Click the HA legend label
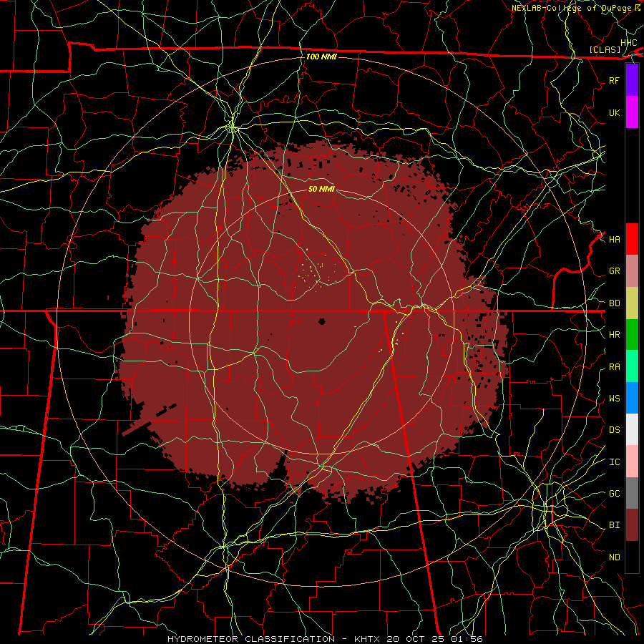The height and width of the screenshot is (644, 644). click(x=615, y=240)
